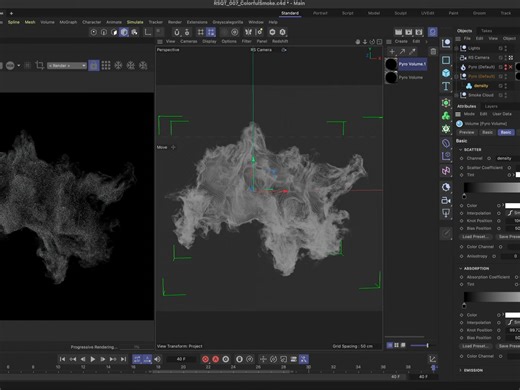Viewport: 520px width, 390px height.
Task: Click Absorption Load Preset button
Action: click(x=476, y=346)
